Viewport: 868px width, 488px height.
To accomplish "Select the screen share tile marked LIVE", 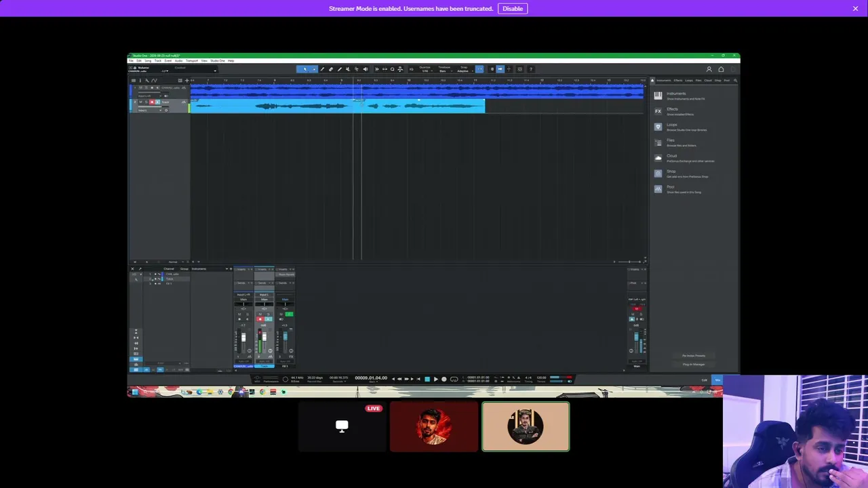I will (x=342, y=426).
